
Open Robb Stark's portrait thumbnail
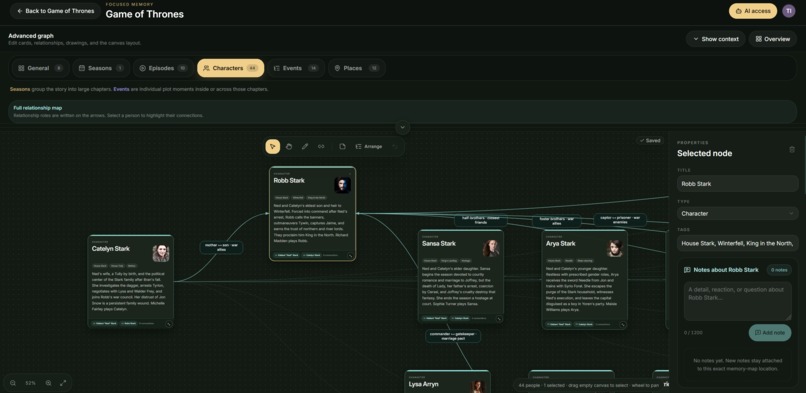pos(342,185)
